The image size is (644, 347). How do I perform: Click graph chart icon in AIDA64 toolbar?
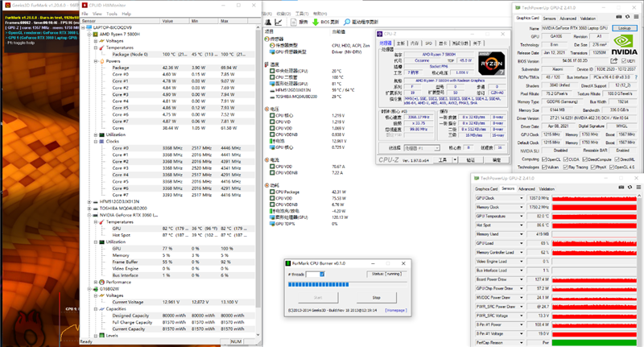point(279,23)
